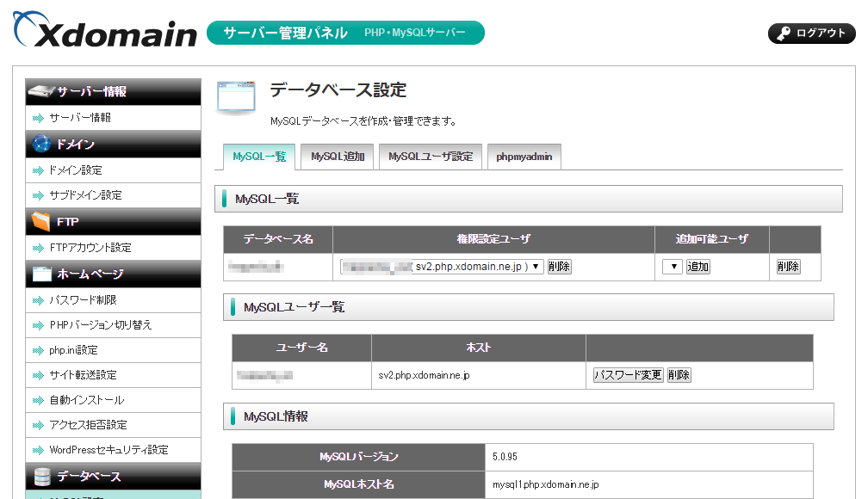This screenshot has width=868, height=499.
Task: Click host value sv2.php.xdomain.ne.jp in user list
Action: 424,375
